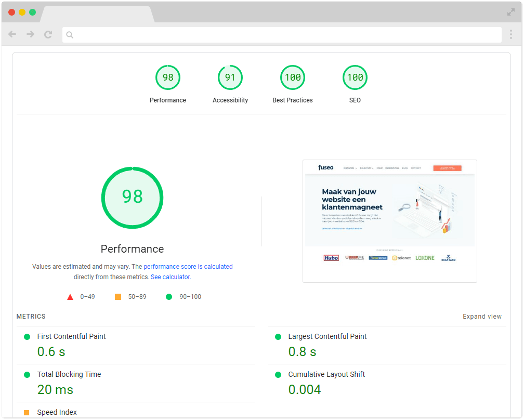Click the browser back arrow

point(12,34)
